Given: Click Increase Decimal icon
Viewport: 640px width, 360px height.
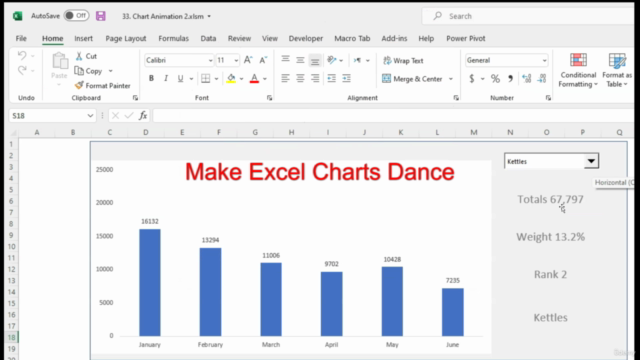Looking at the screenshot, I should click(x=527, y=78).
